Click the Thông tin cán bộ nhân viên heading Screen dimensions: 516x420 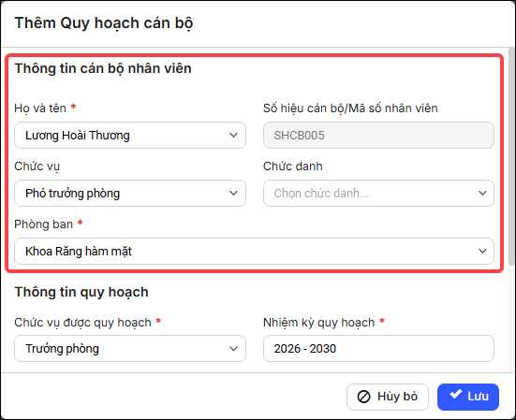click(x=103, y=68)
